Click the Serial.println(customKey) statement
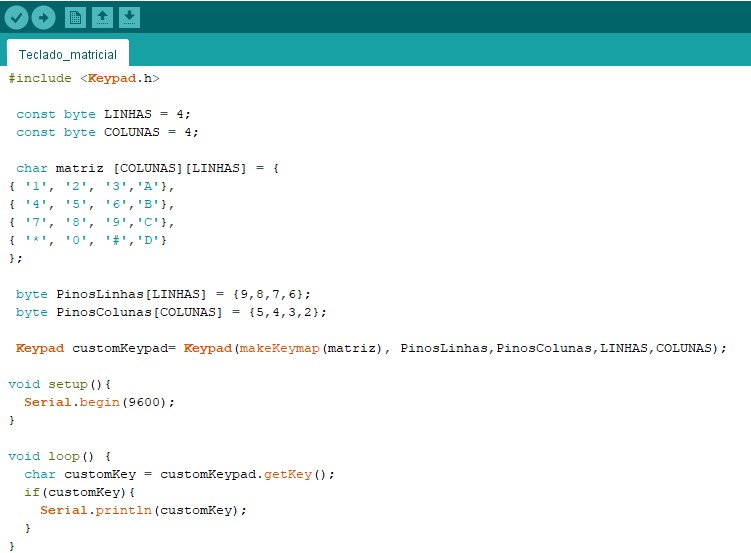751x553 pixels. 143,510
